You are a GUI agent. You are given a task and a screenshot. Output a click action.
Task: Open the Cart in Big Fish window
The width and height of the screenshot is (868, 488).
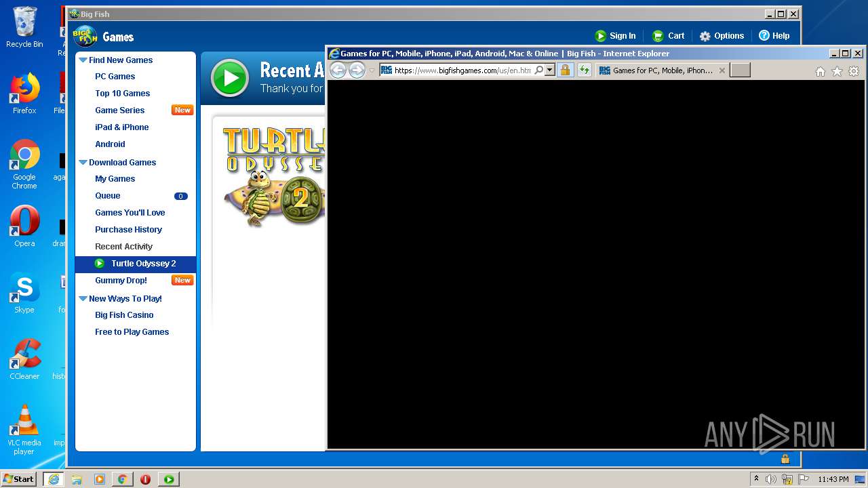pos(668,36)
